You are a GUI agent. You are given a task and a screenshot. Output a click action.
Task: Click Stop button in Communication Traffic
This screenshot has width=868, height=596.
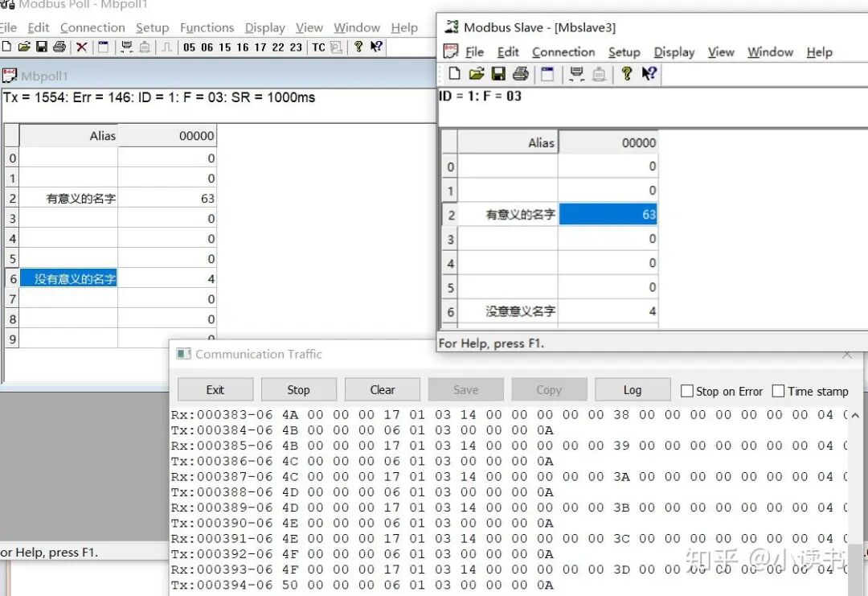(x=298, y=389)
